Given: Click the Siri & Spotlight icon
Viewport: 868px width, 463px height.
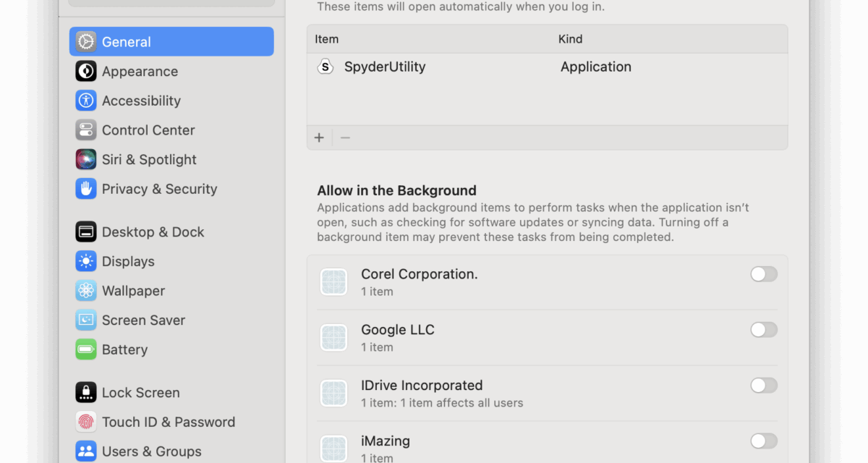Looking at the screenshot, I should 86,159.
